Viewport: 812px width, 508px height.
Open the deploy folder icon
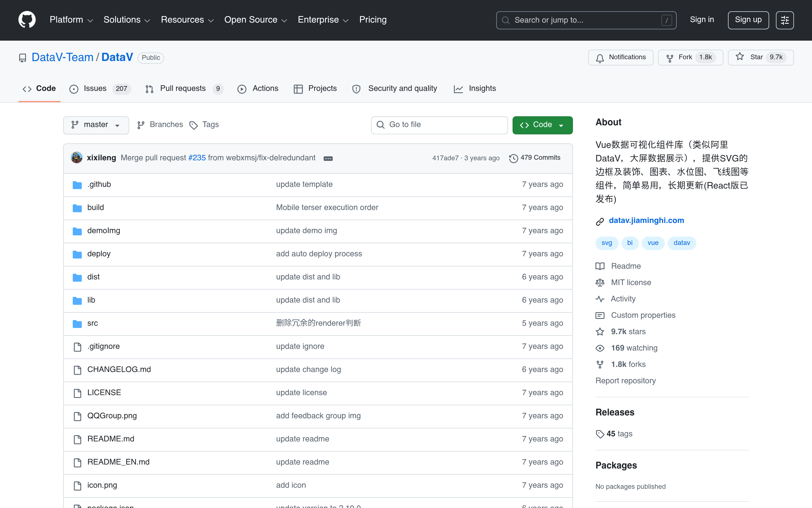click(77, 254)
